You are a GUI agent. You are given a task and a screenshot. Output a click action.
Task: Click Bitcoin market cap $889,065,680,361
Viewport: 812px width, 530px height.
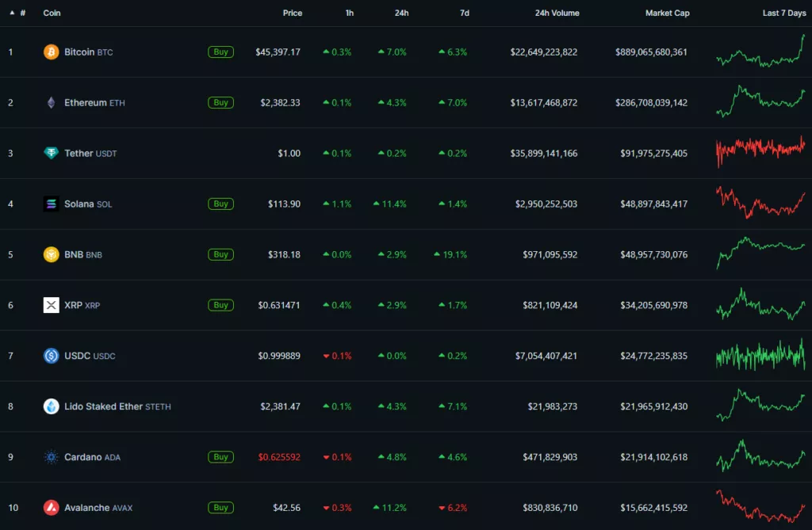click(652, 51)
